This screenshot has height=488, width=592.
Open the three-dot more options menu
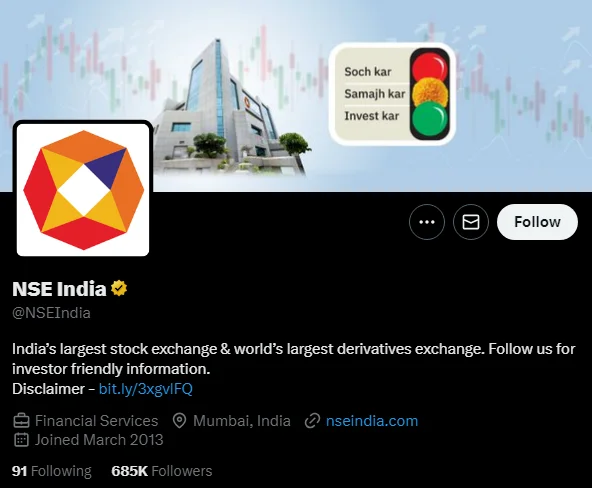427,222
